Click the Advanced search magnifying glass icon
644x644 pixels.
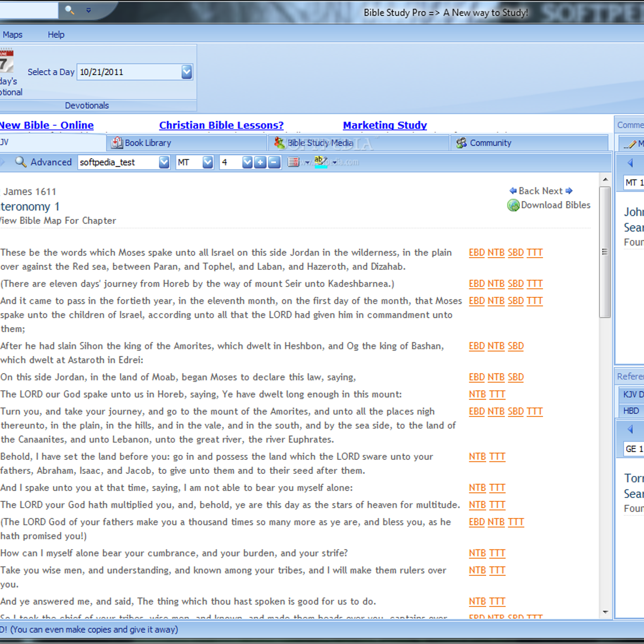(21, 162)
